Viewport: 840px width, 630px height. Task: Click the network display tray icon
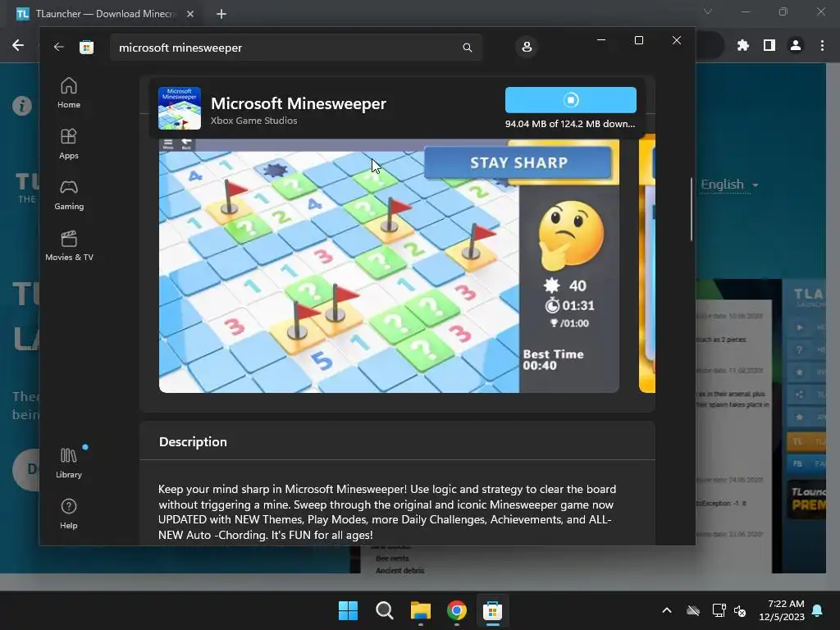tap(719, 610)
